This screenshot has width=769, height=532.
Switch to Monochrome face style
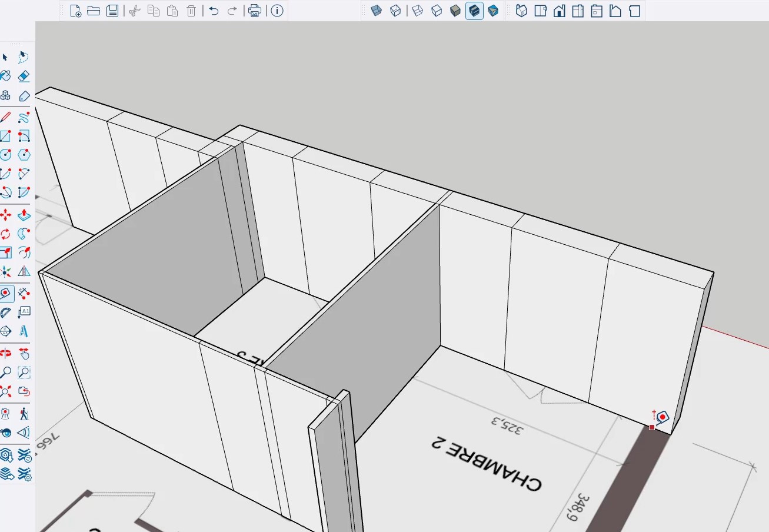coord(493,11)
